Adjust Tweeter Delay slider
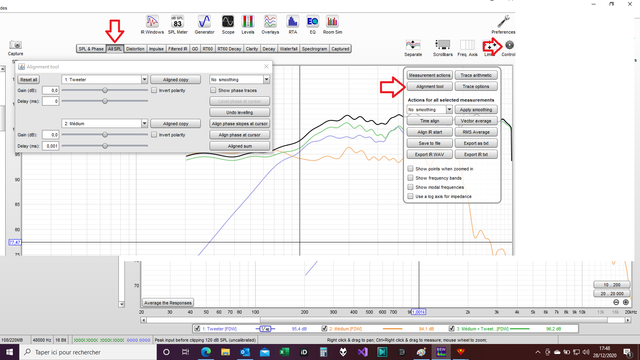The height and width of the screenshot is (360, 640). (x=105, y=101)
